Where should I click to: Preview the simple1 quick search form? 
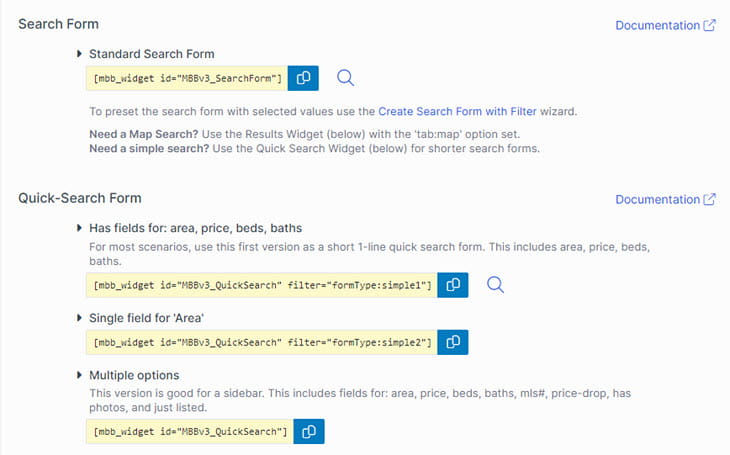point(495,285)
